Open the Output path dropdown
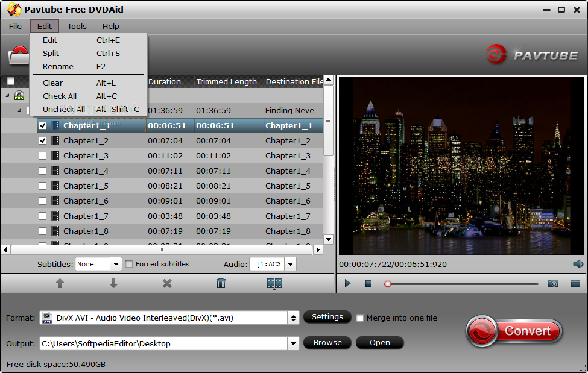588x373 pixels. coord(293,343)
